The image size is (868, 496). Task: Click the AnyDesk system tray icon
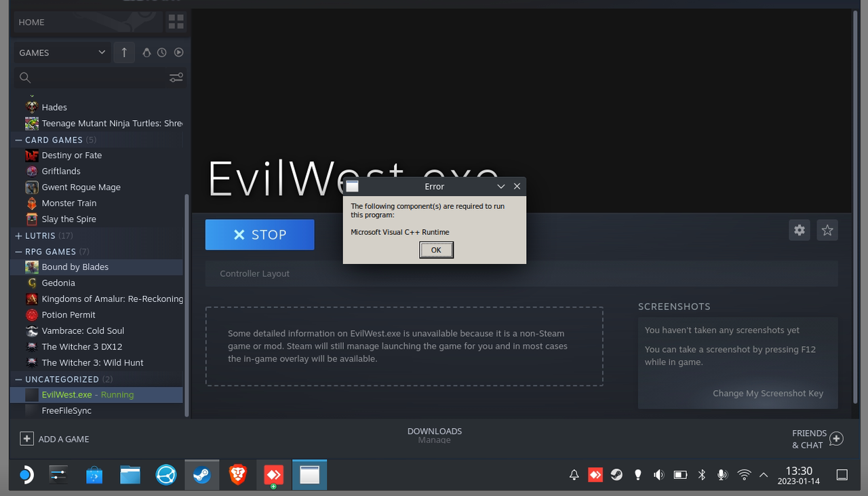click(x=595, y=475)
